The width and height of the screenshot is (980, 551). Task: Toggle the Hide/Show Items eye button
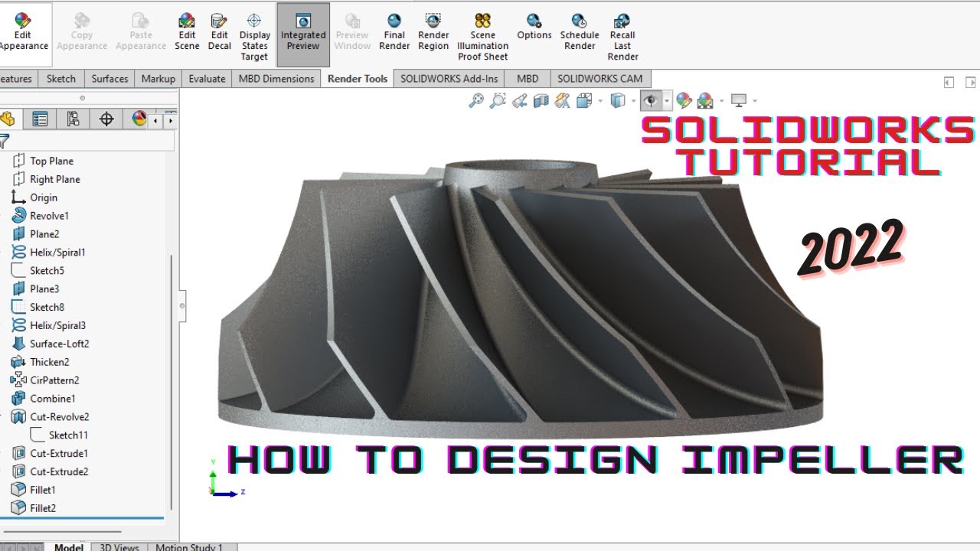651,100
